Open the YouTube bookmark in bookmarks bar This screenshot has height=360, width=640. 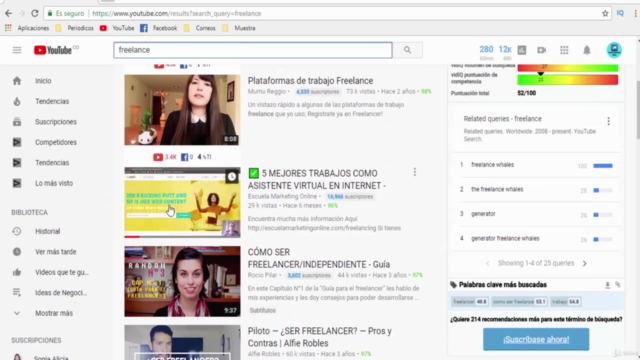(x=117, y=28)
